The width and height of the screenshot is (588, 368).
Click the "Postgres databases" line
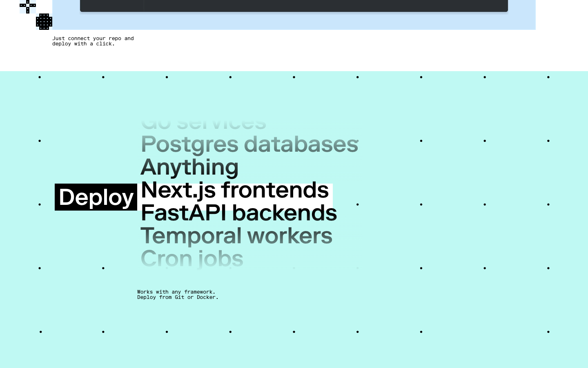pyautogui.click(x=249, y=144)
